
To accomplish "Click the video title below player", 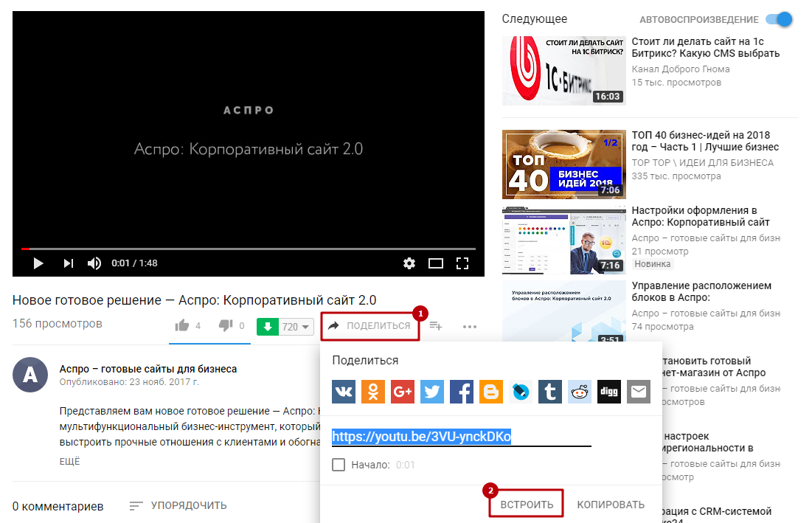I will point(194,300).
